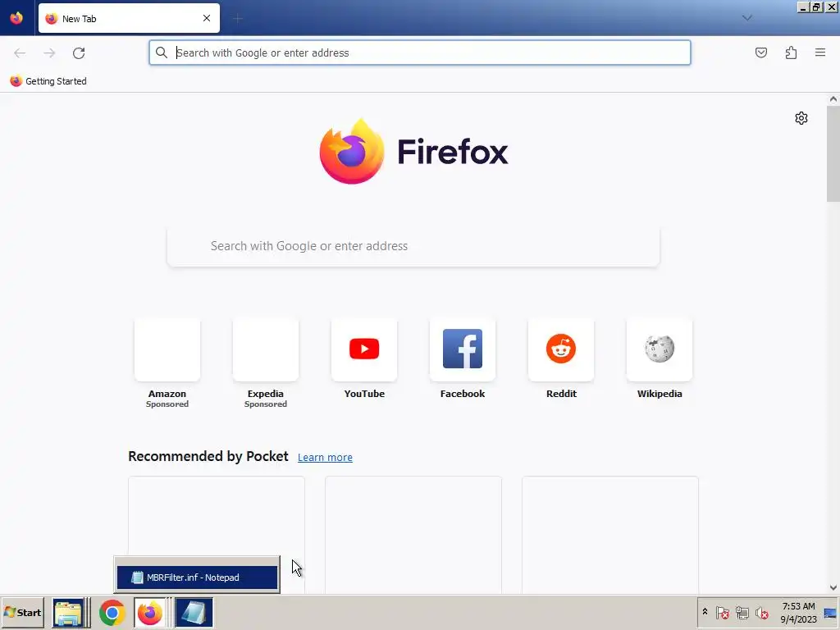Open the Windows Start menu
Image resolution: width=840 pixels, height=630 pixels.
[x=23, y=612]
